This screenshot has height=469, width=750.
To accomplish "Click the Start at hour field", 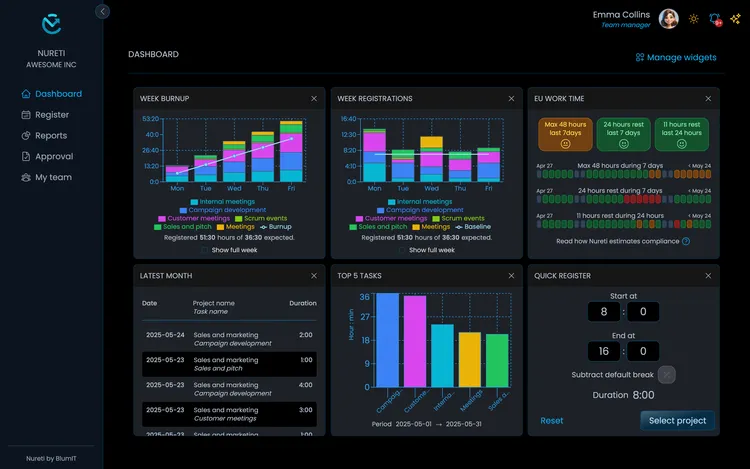I will [604, 312].
